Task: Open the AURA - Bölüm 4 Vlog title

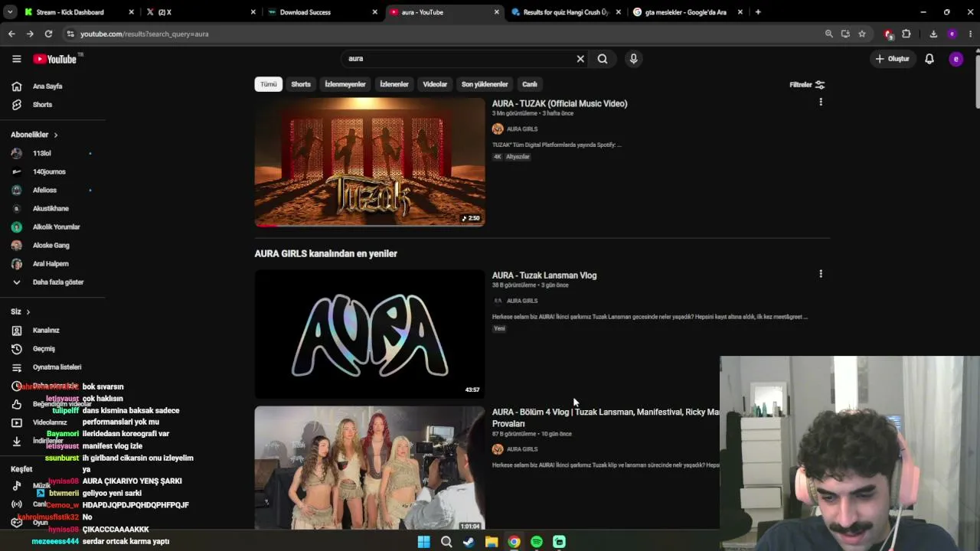Action: pos(606,418)
